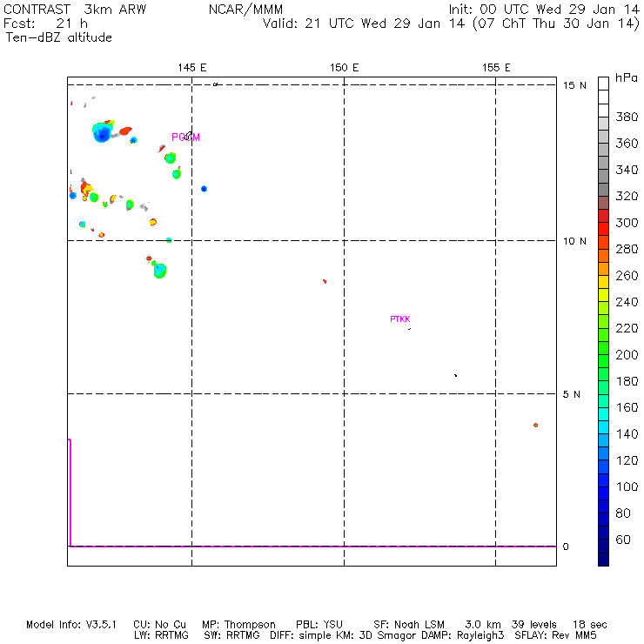Screen dimensions: 644x644
Task: Click the "18 sec" timestep text
Action: point(590,625)
